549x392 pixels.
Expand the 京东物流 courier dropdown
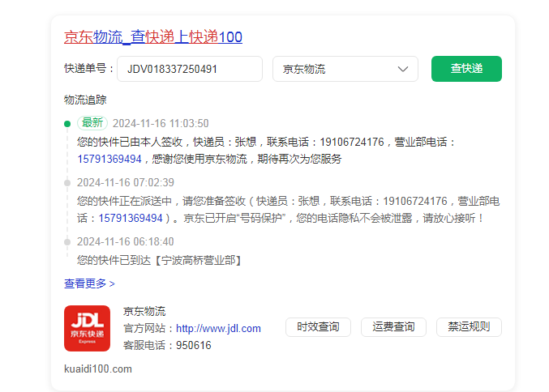[345, 69]
